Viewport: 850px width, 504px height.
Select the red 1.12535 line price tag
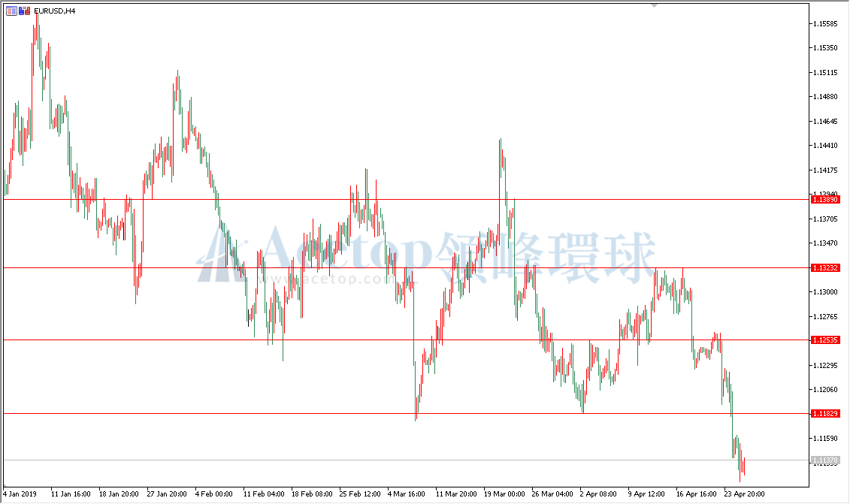click(826, 340)
